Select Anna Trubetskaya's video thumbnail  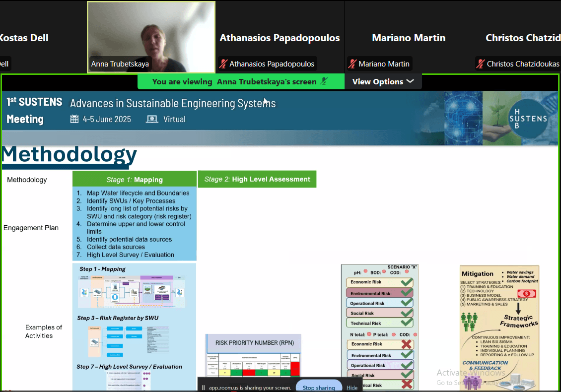[x=151, y=37]
